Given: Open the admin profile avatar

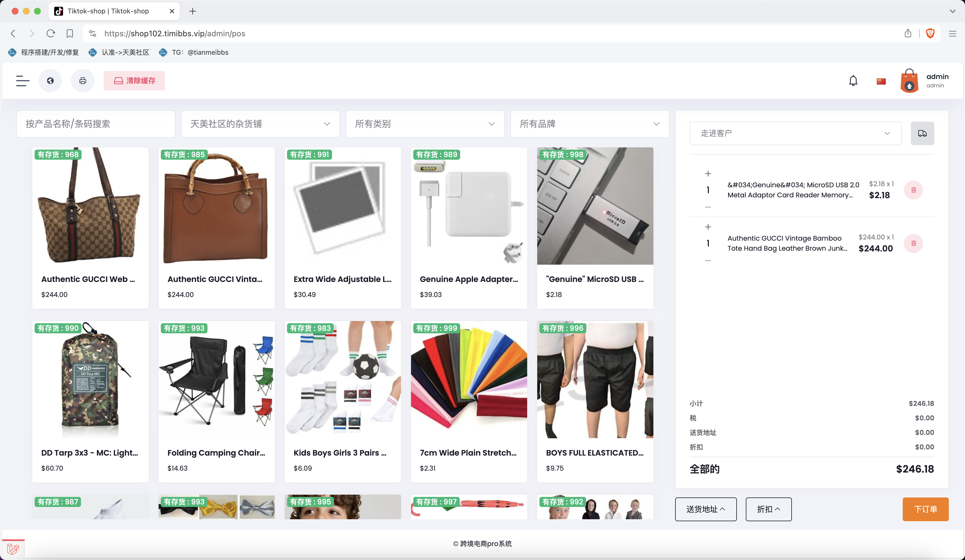Looking at the screenshot, I should 909,81.
